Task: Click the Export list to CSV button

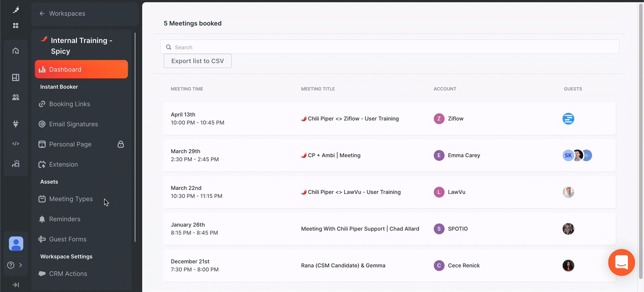Action: (x=197, y=60)
